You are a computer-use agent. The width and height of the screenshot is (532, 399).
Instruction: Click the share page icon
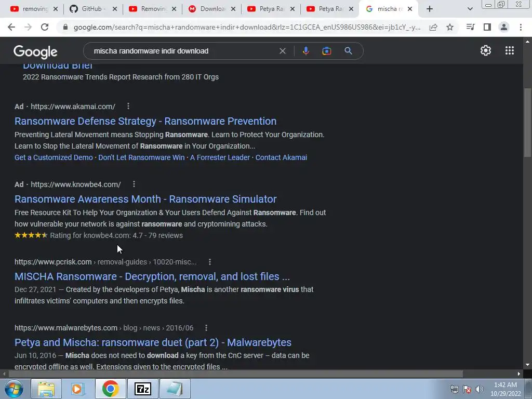click(433, 27)
